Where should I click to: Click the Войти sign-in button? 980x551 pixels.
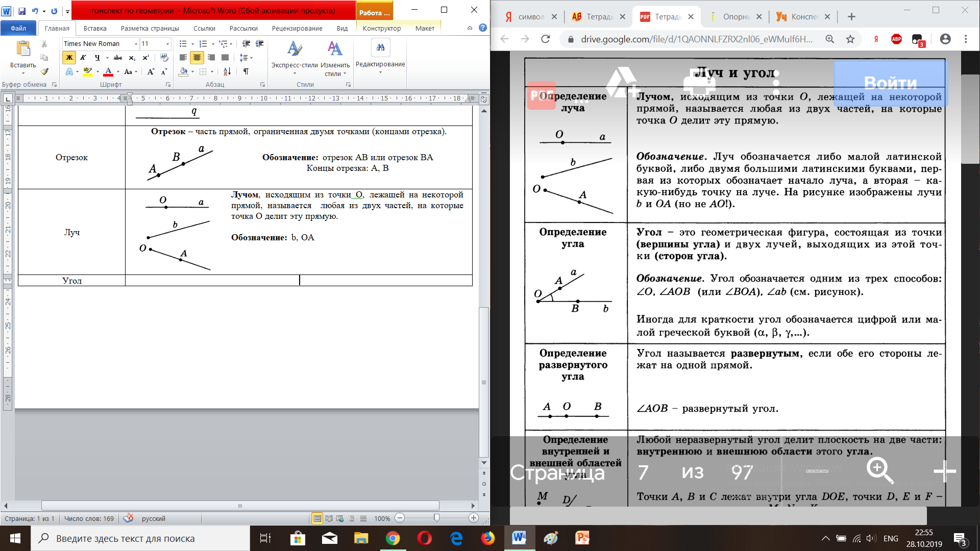(890, 83)
